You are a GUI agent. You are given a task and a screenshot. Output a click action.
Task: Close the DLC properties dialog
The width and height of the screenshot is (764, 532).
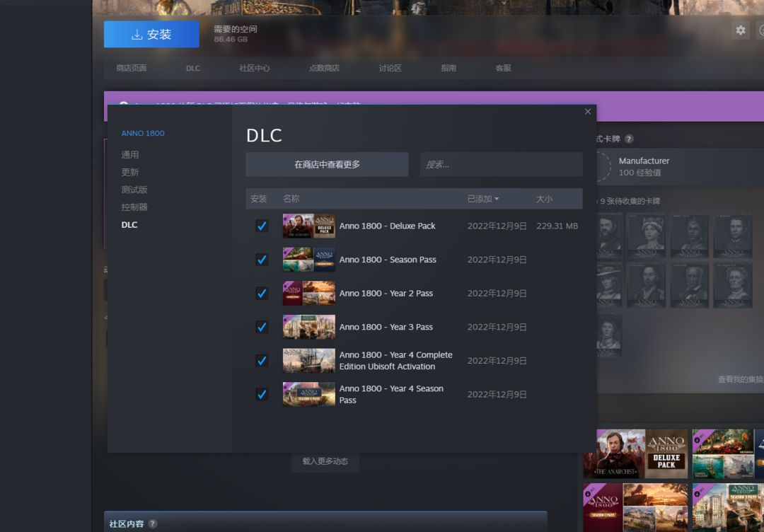point(587,112)
